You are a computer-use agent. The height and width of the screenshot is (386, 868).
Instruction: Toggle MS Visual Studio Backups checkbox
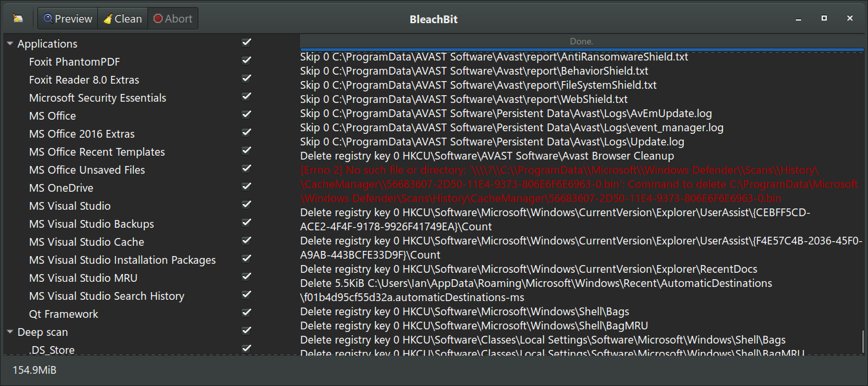pos(247,223)
